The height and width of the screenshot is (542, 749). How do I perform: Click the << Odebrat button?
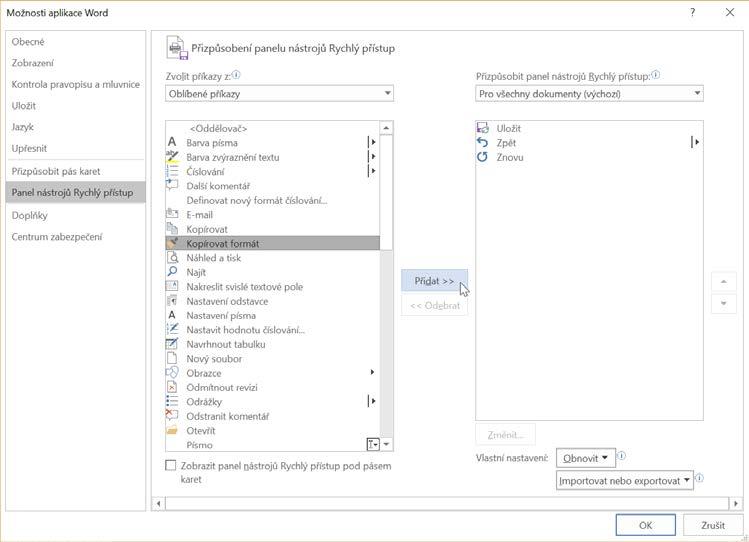pyautogui.click(x=434, y=306)
